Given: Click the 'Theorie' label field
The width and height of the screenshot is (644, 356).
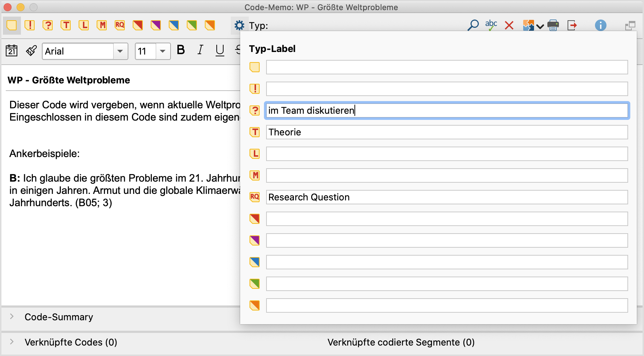Looking at the screenshot, I should click(447, 132).
